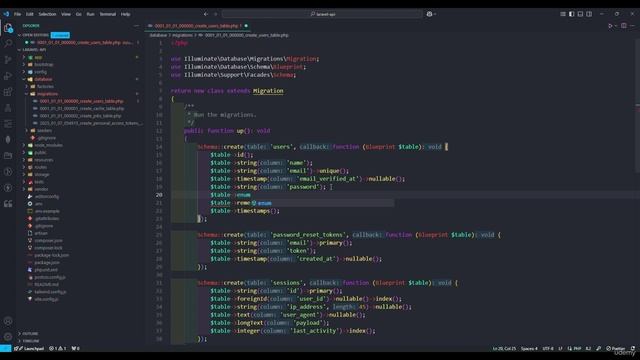Select the create_users_table.php editor tab

click(197, 26)
